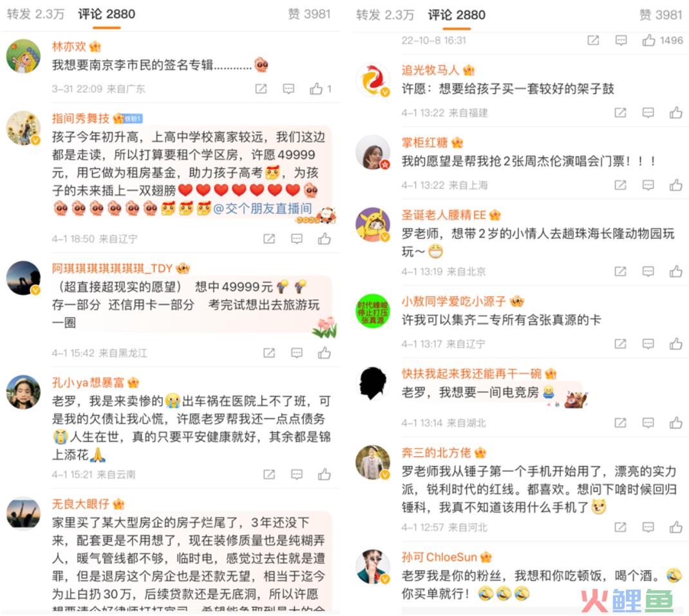
Task: Like 追光牧马人's drum kit wish comment
Action: coord(676,113)
